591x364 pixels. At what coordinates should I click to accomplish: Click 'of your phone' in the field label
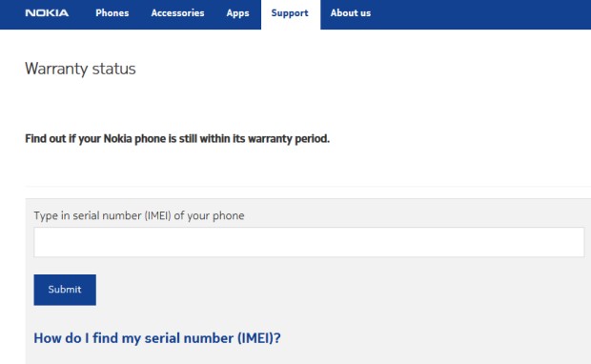point(209,215)
